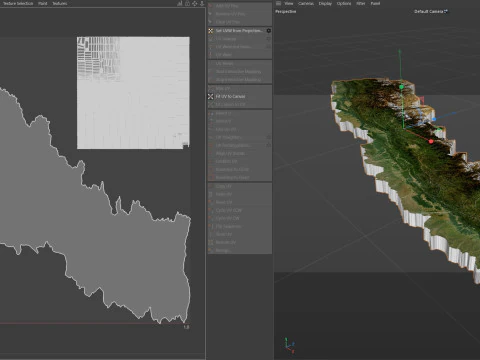Click the Paste UV command
Screen dimensions: 480x360
pos(240,194)
